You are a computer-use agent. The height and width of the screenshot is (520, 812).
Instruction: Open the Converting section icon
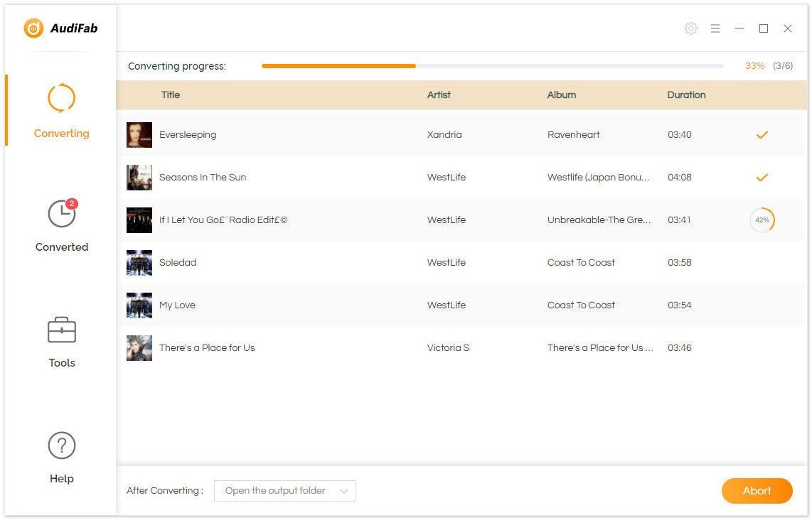click(62, 97)
